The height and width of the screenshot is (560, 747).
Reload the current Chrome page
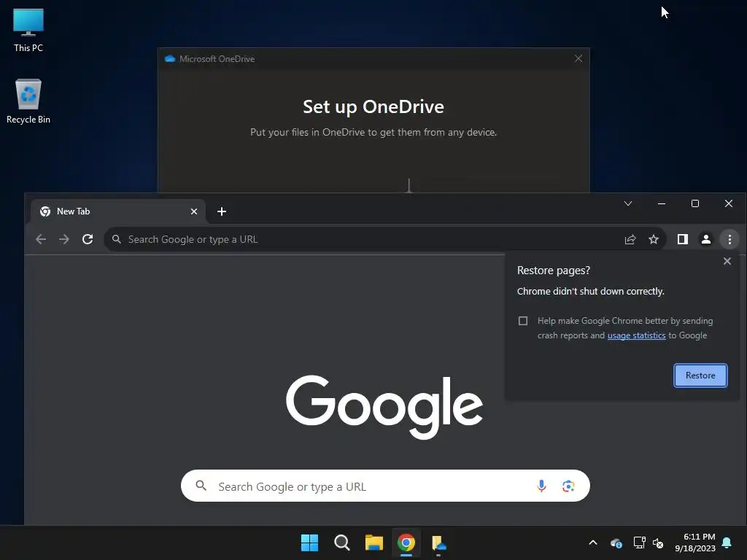pos(88,239)
